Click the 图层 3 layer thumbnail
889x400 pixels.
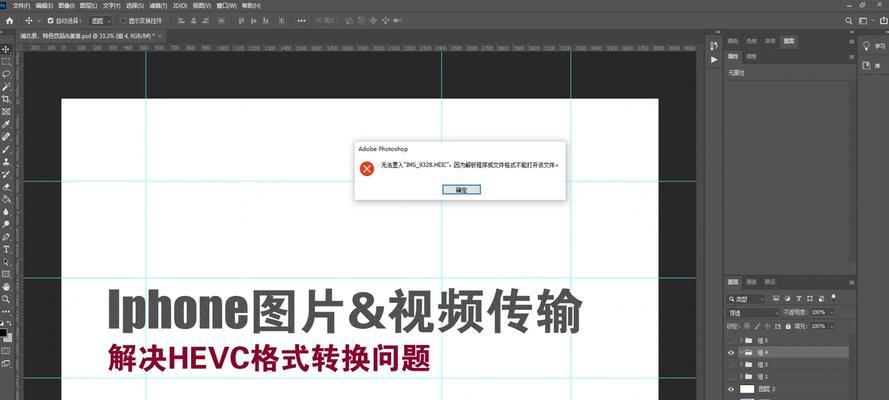747,389
